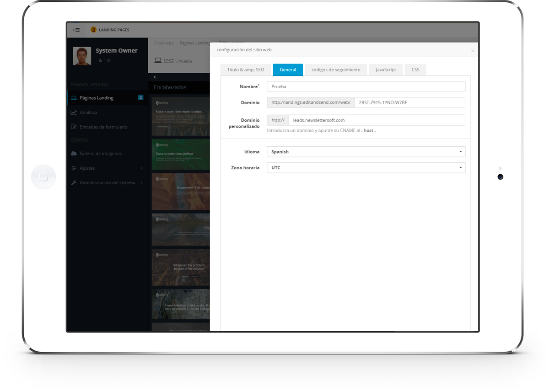Expand the Ajustes submenu chevron

[x=141, y=168]
